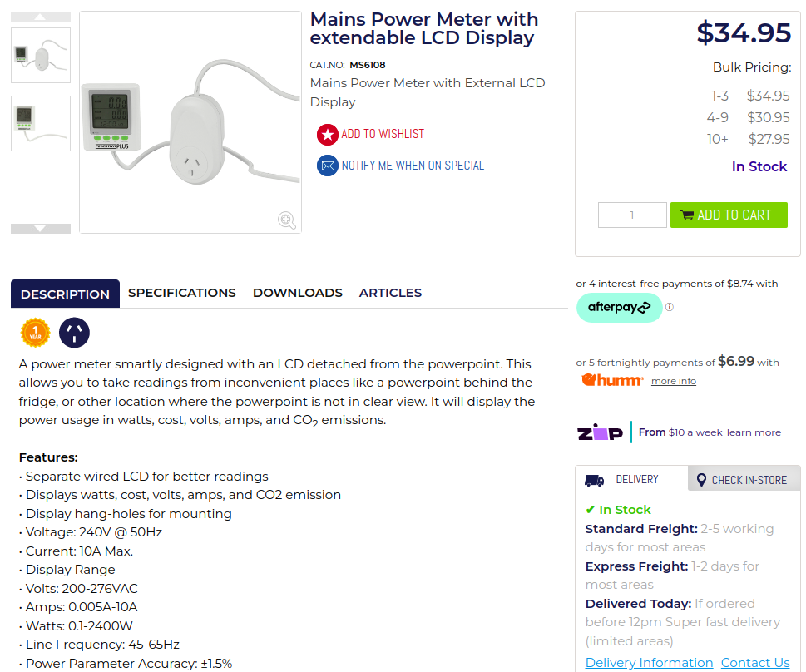Click the Zip logo
The height and width of the screenshot is (672, 806).
(600, 432)
